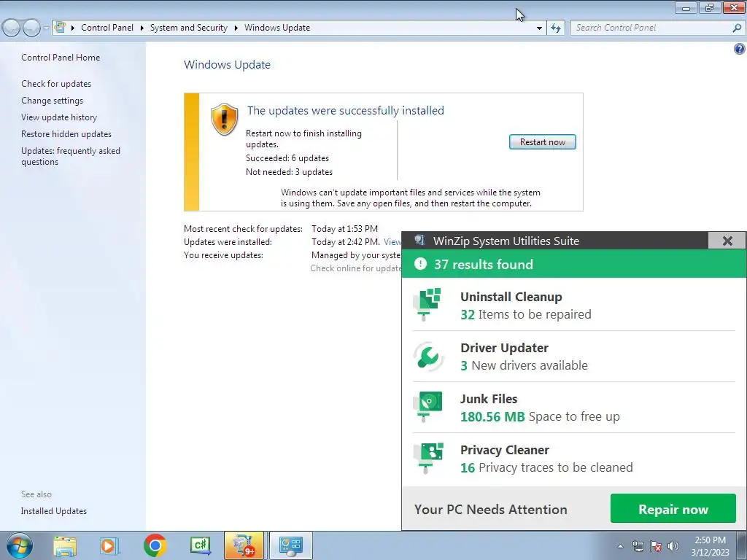Click '180.56 MB Space to free up' text
This screenshot has width=747, height=560.
(540, 416)
